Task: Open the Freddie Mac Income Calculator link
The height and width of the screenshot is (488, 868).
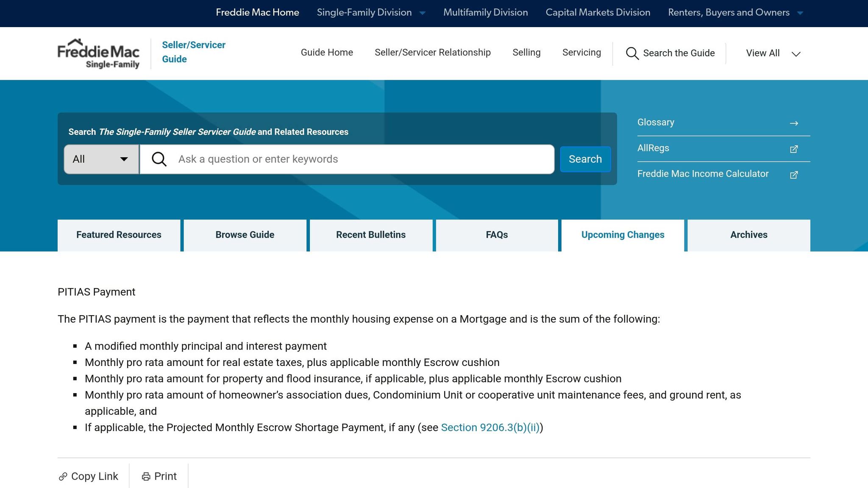Action: (x=703, y=174)
